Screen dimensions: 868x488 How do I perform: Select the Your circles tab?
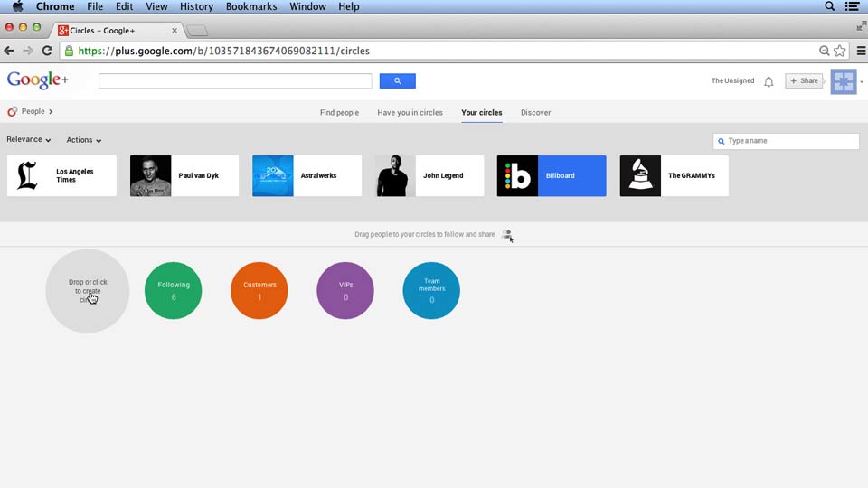[x=482, y=113]
